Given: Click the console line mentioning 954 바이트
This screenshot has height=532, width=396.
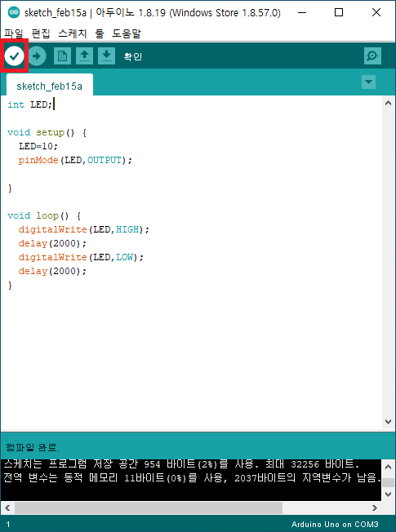Looking at the screenshot, I should [x=181, y=463].
